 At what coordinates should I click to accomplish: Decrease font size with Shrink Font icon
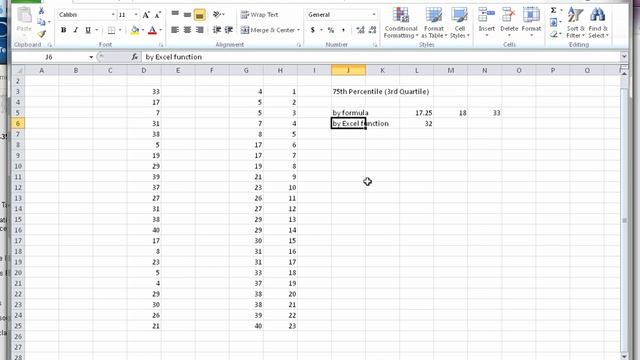click(x=157, y=15)
